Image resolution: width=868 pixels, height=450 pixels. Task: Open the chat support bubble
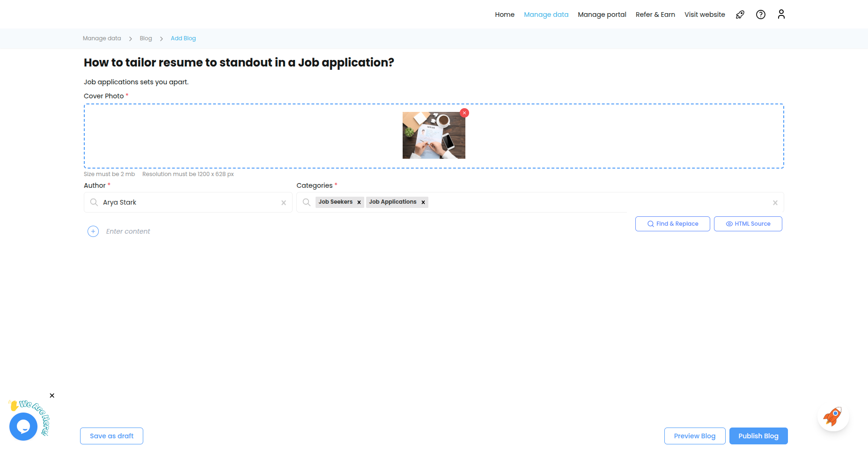[x=23, y=426]
